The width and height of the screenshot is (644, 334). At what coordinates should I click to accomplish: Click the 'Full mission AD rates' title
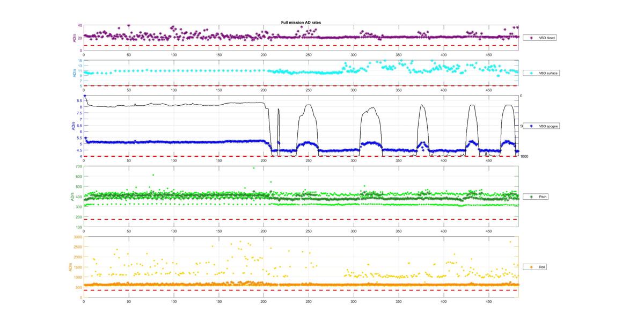point(301,22)
